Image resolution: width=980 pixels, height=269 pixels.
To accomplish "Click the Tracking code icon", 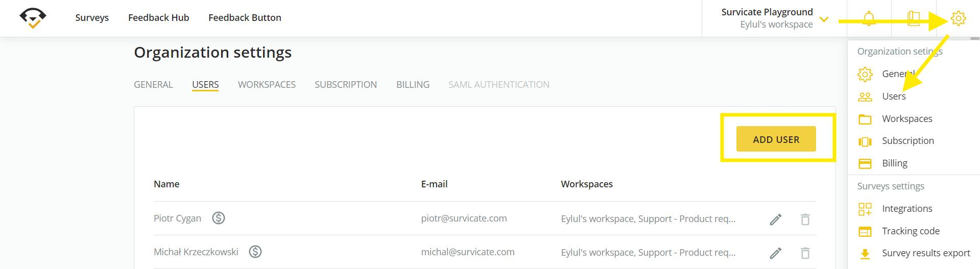I will tap(865, 231).
